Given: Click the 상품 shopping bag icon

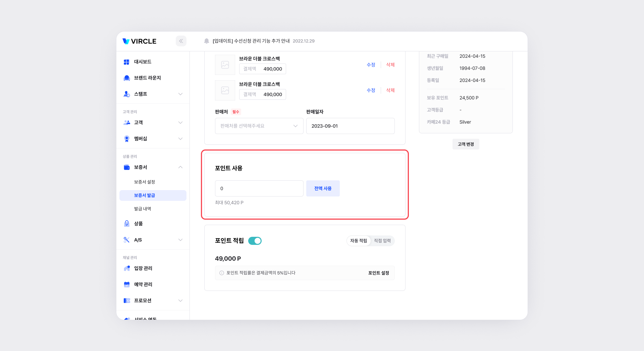Looking at the screenshot, I should [126, 224].
